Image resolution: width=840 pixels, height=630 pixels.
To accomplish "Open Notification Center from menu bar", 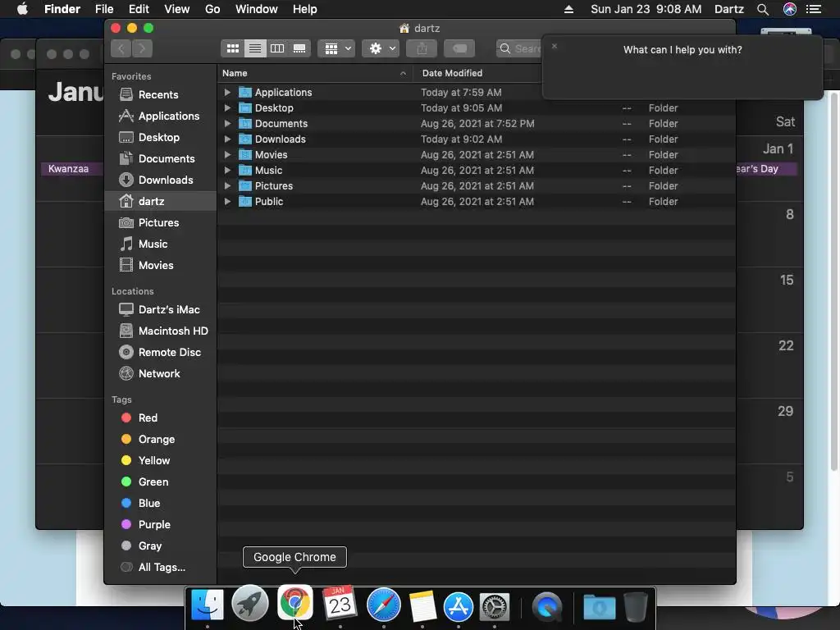I will pyautogui.click(x=814, y=9).
